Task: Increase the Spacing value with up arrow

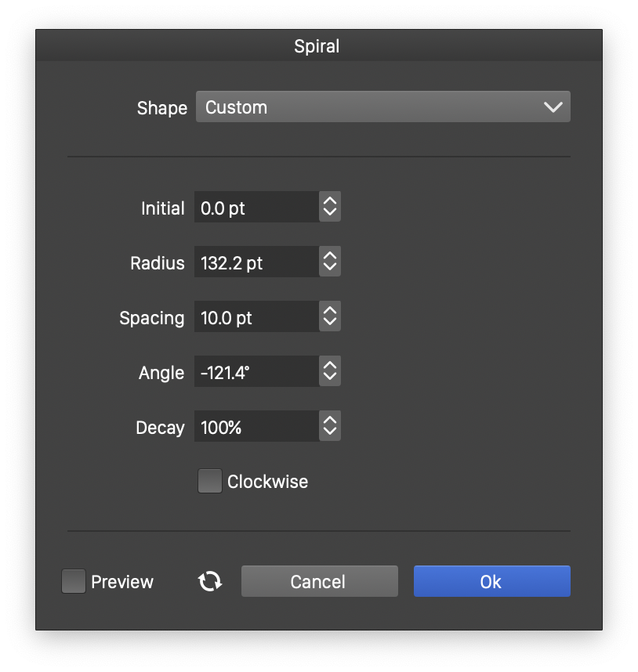Action: 330,311
